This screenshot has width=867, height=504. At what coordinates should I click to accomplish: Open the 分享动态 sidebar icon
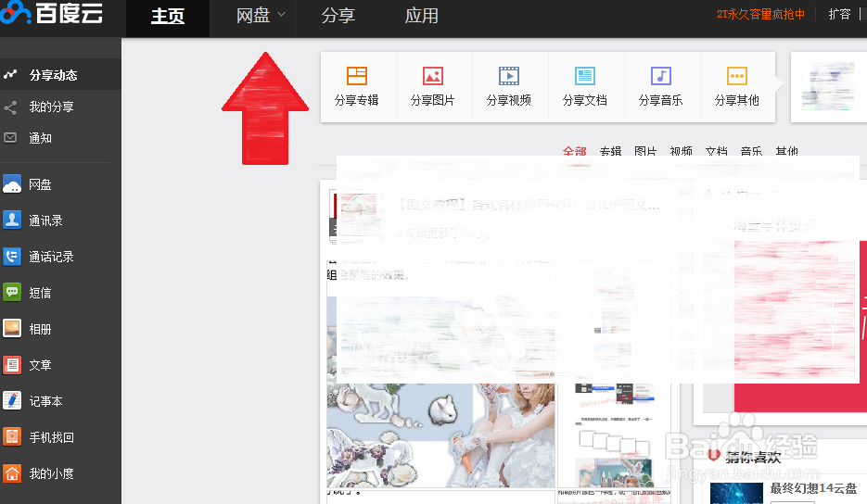pyautogui.click(x=10, y=74)
